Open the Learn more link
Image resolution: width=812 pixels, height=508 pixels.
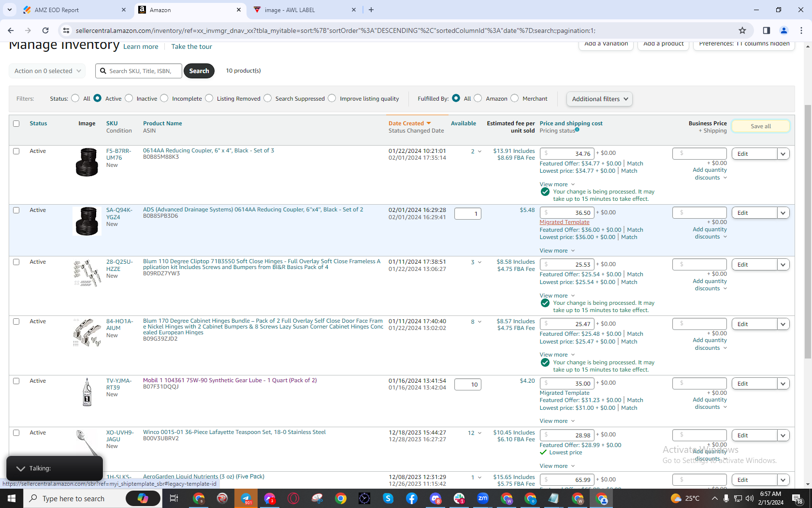(x=141, y=46)
